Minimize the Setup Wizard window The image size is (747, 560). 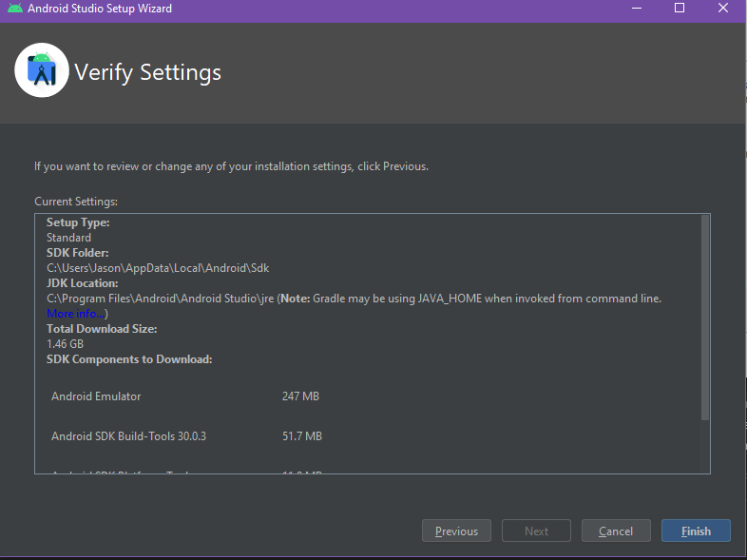tap(637, 9)
